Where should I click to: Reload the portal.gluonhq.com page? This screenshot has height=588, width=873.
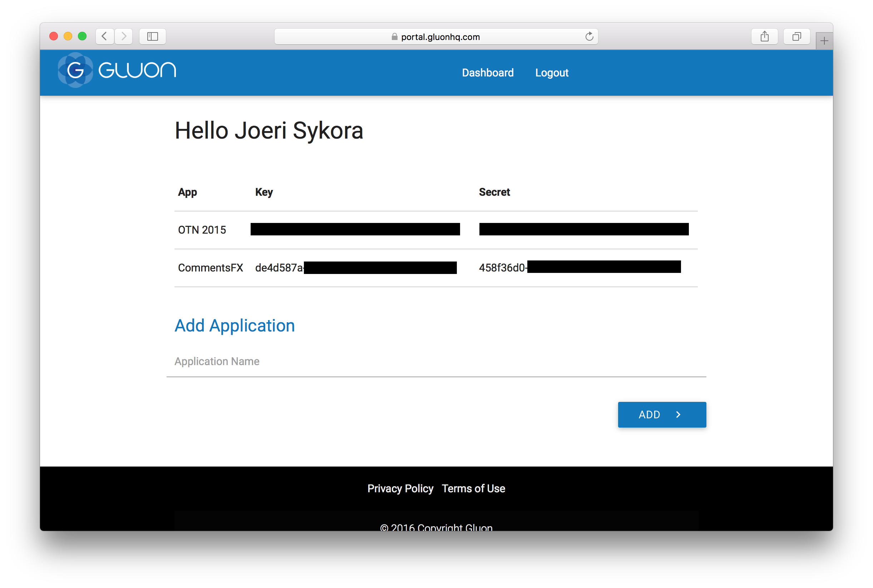(589, 36)
